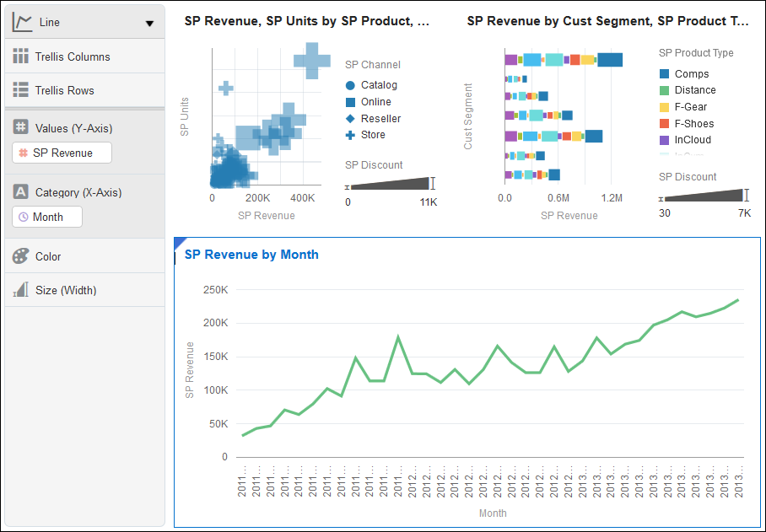Click the Size (Width) icon
This screenshot has height=532, width=766.
(20, 289)
